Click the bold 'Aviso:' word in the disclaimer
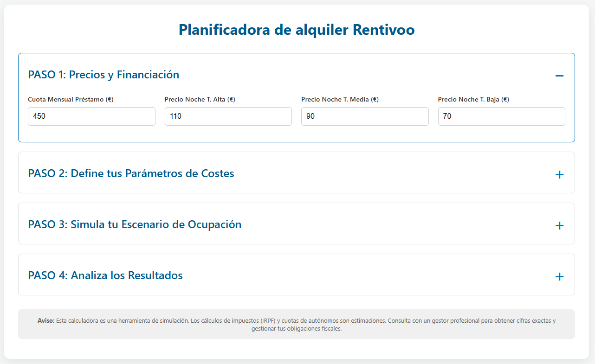Viewport: 595px width, 364px height. coord(46,321)
